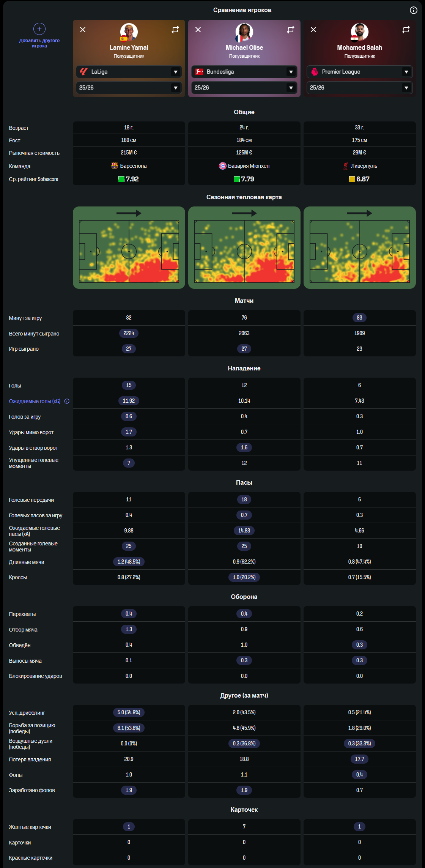Open the 25/26 season dropdown for Yamal

coord(129,88)
